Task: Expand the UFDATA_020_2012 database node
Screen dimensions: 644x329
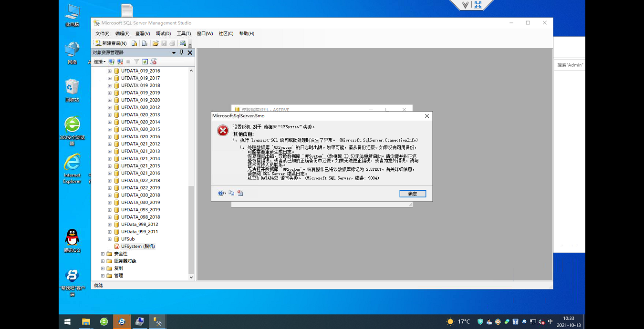Action: click(110, 107)
